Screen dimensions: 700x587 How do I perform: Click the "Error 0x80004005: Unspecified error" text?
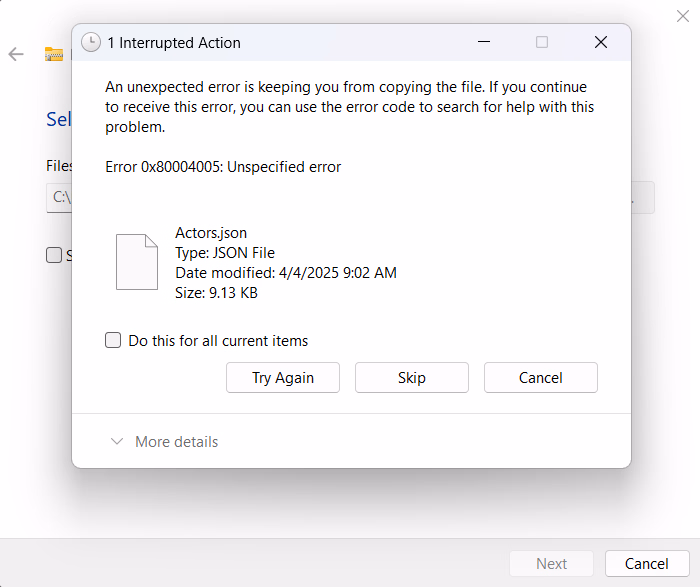coord(223,167)
